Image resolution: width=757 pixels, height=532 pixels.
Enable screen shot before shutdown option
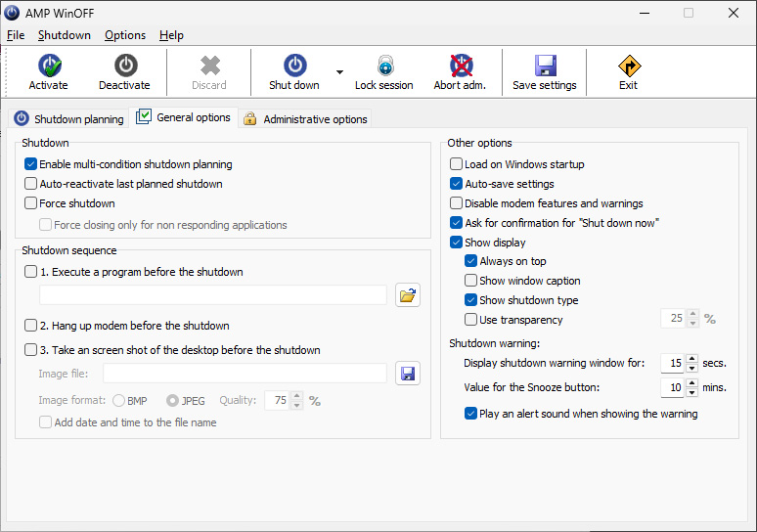(31, 350)
